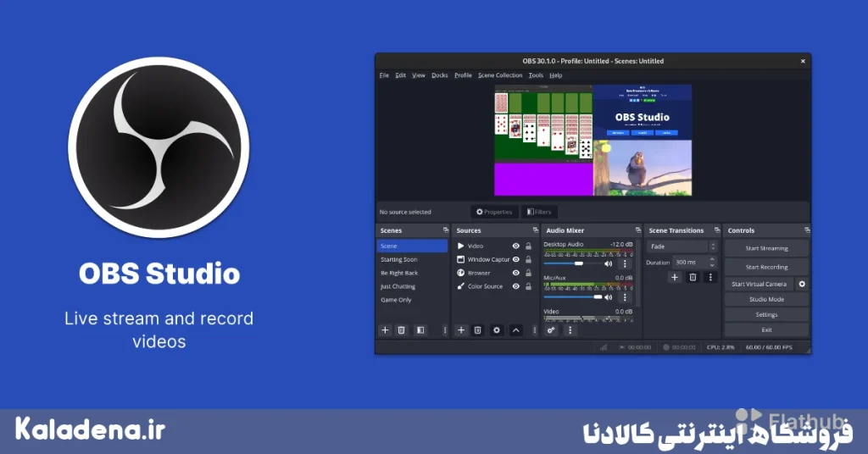Pop out the Scenes dock using its float icon
868x454 pixels.
pos(446,230)
